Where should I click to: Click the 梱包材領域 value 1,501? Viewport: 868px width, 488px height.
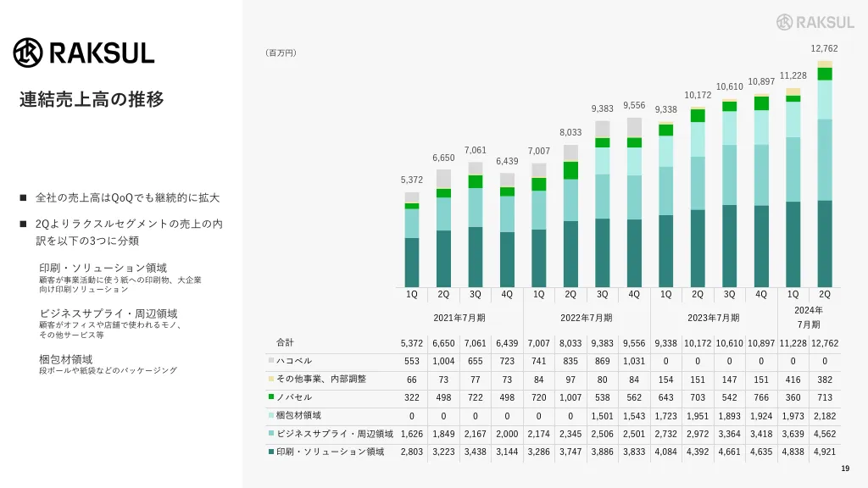pyautogui.click(x=602, y=416)
